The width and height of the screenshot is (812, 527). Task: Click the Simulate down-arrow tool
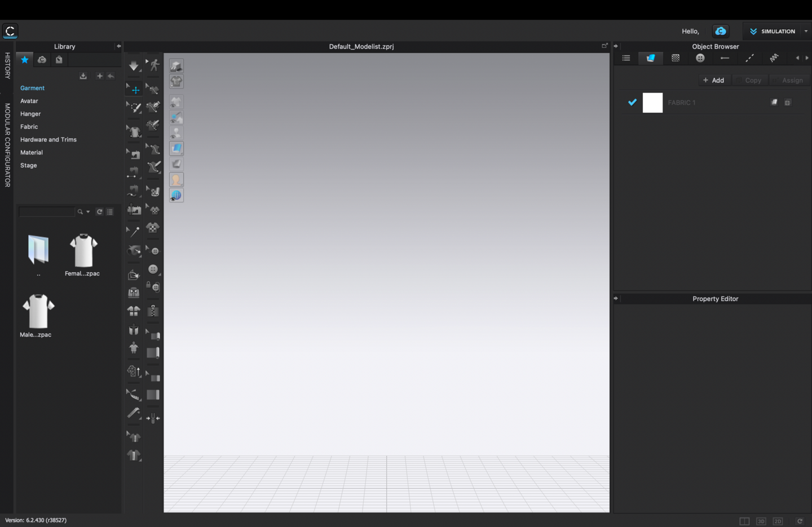[x=134, y=66]
